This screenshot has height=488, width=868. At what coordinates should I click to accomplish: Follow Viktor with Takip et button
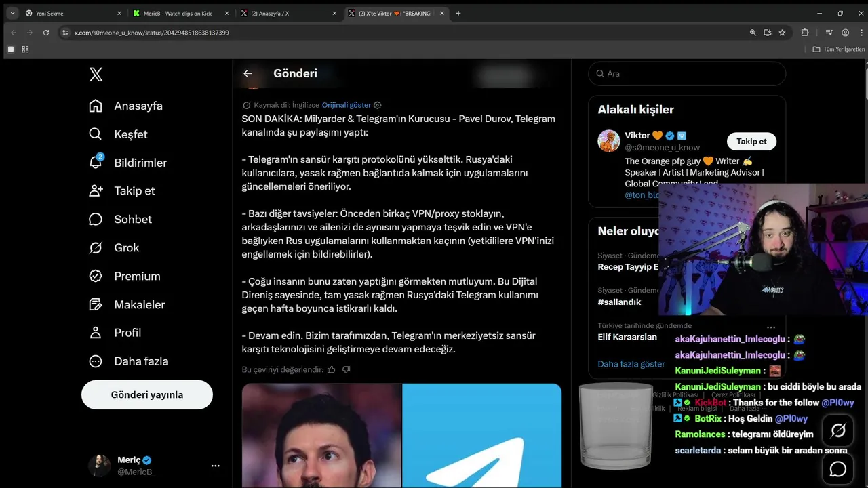point(751,141)
